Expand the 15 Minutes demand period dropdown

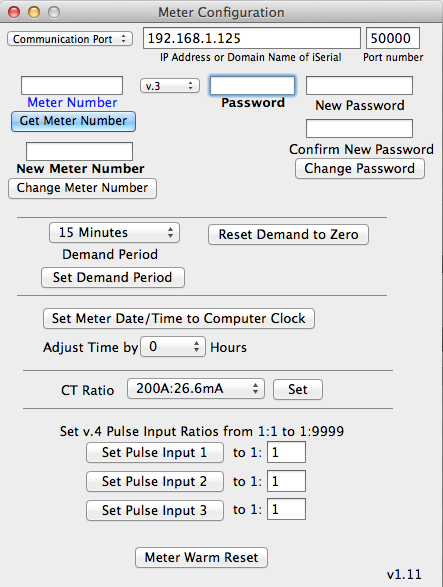[x=114, y=232]
